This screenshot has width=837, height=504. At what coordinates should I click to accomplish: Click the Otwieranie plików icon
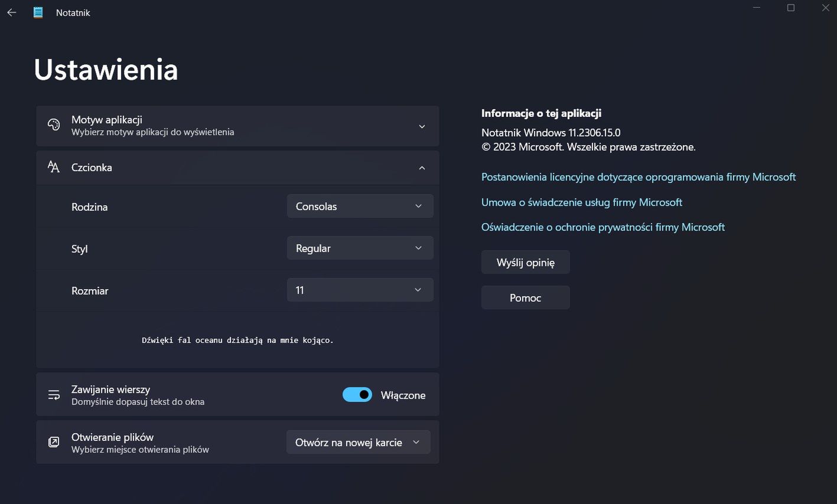[x=54, y=442]
